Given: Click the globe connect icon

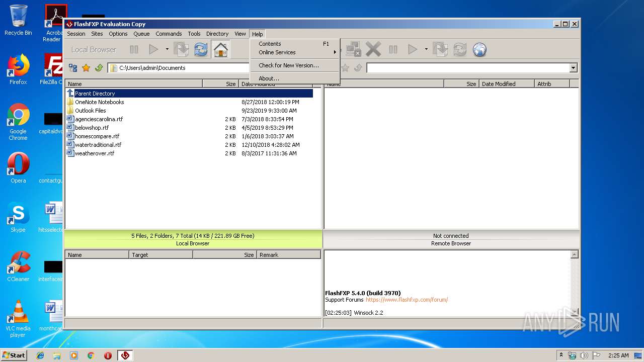Looking at the screenshot, I should tap(479, 49).
